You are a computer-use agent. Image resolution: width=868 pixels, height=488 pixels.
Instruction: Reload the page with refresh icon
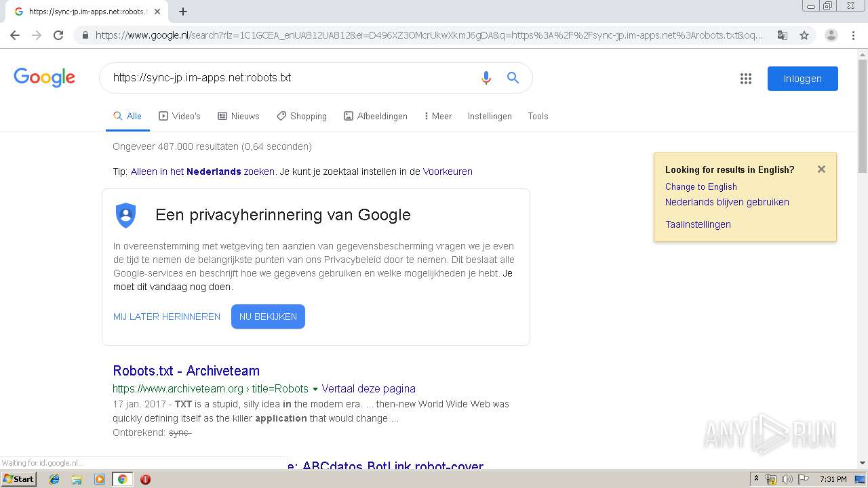pyautogui.click(x=58, y=35)
